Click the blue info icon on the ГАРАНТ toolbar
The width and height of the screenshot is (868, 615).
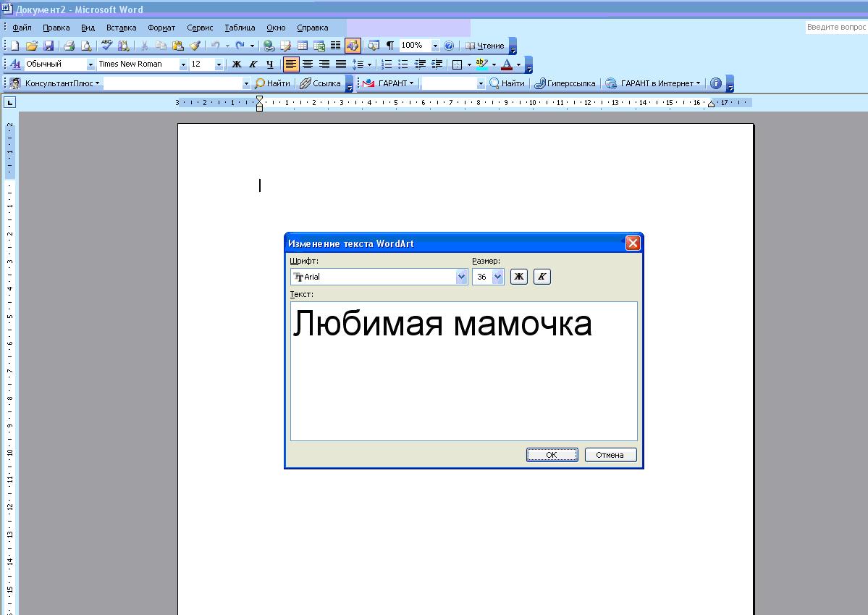coord(716,83)
